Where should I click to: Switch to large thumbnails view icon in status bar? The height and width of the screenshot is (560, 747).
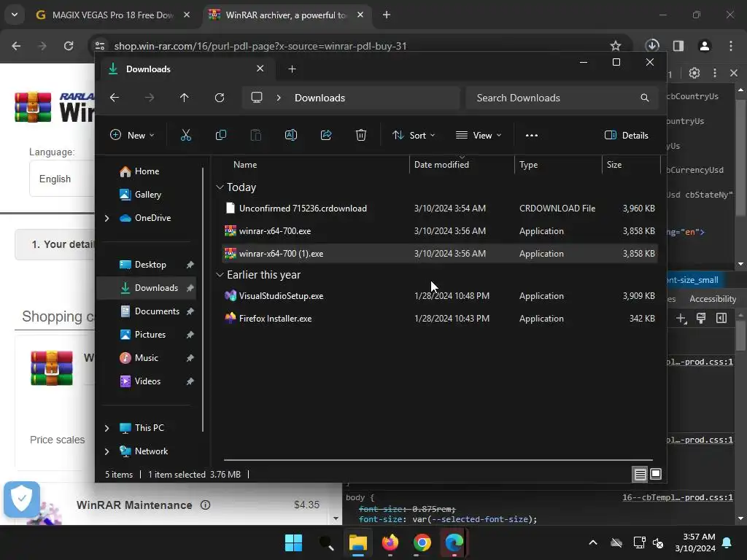pyautogui.click(x=656, y=474)
